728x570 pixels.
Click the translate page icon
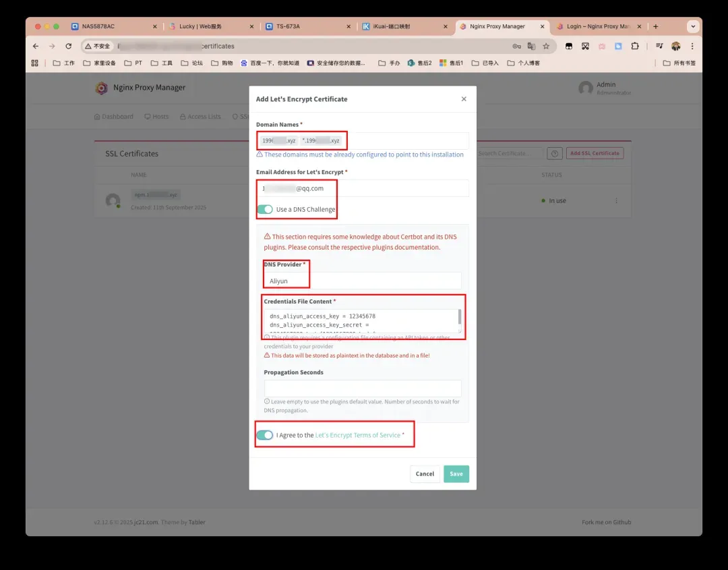532,46
